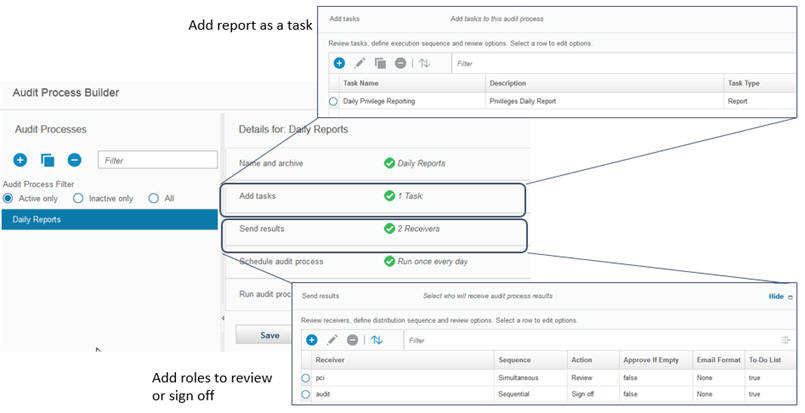
Task: Add a new audit process with plus icon
Action: click(20, 160)
